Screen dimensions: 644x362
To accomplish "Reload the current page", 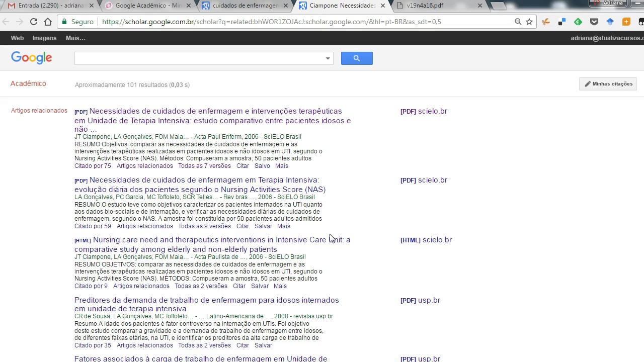I will pos(34,22).
